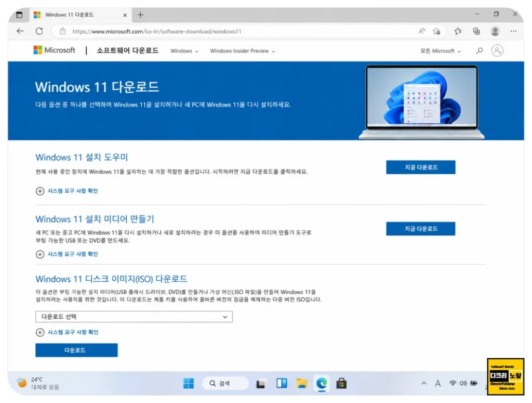Select the Windows 11 다운로드 browser tab
The width and height of the screenshot is (532, 403).
(x=80, y=15)
